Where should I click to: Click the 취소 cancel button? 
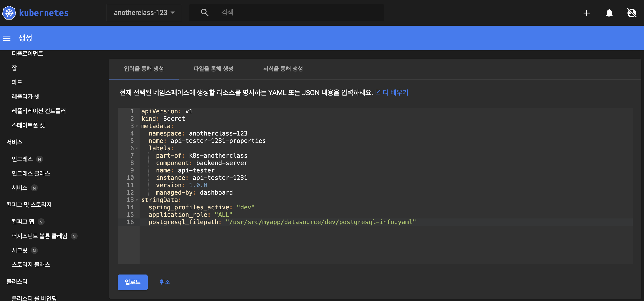(165, 282)
